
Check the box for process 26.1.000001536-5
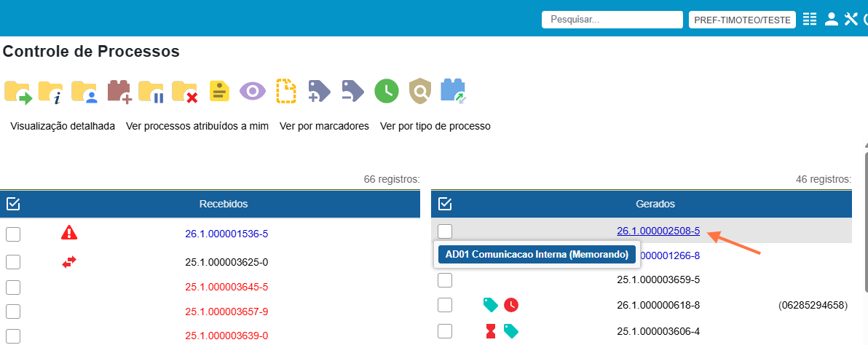click(x=13, y=234)
